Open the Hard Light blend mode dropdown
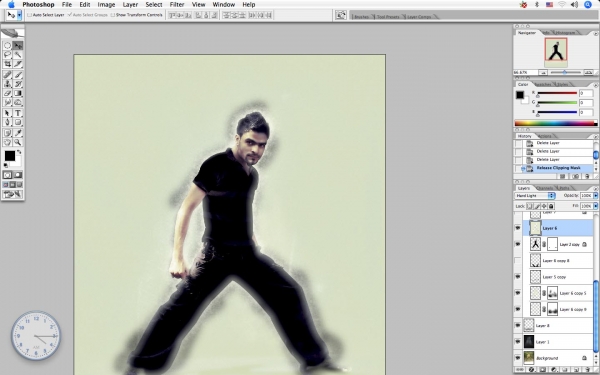 click(535, 196)
